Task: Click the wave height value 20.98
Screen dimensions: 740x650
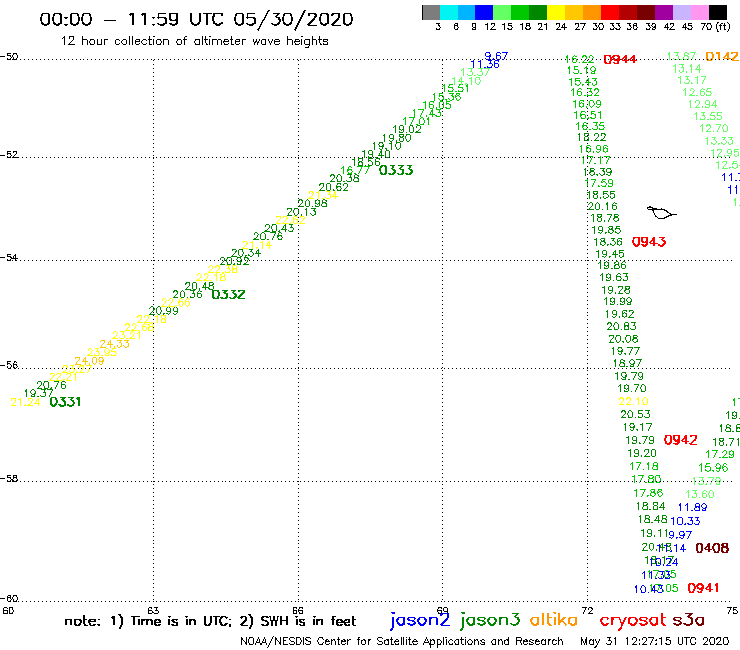Action: (x=312, y=203)
